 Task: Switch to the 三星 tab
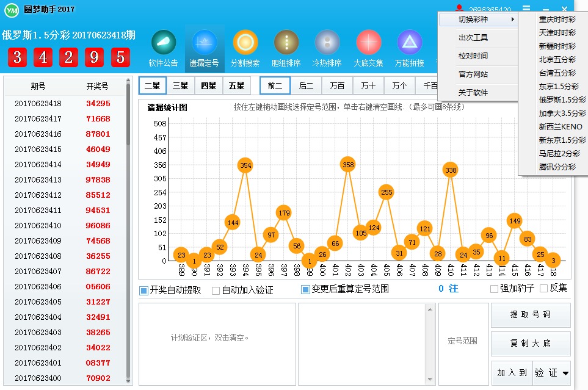click(x=180, y=85)
